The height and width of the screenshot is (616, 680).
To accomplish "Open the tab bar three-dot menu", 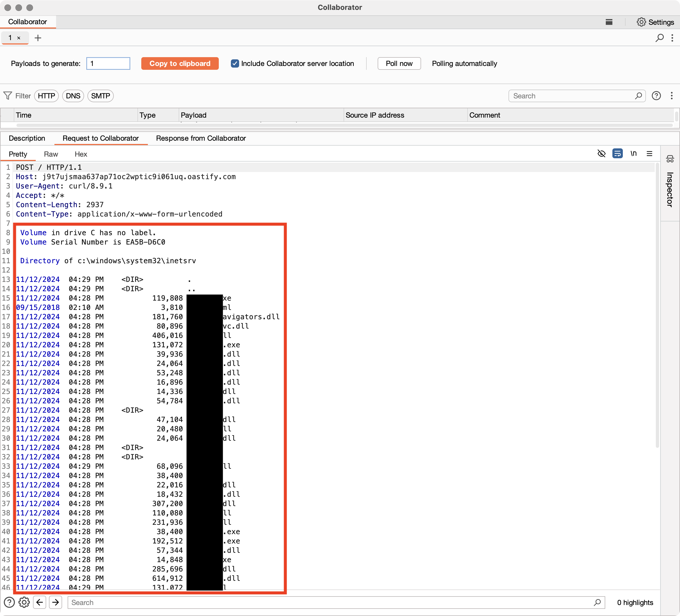I will click(x=672, y=38).
